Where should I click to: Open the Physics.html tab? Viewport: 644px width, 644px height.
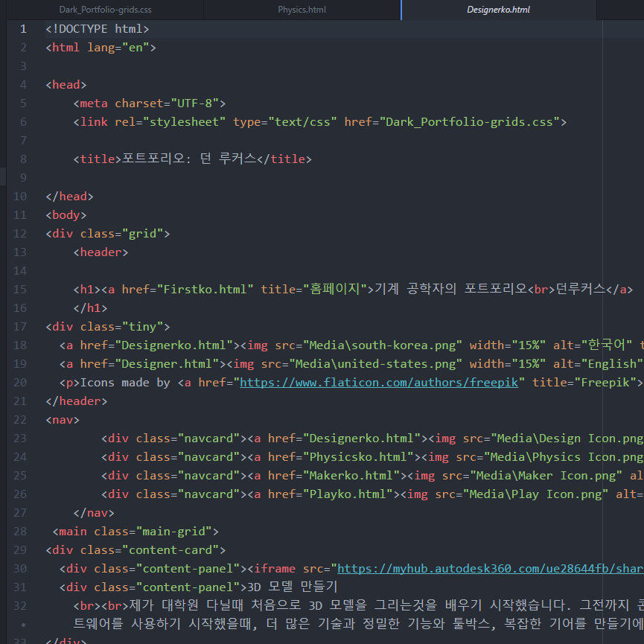pos(302,10)
